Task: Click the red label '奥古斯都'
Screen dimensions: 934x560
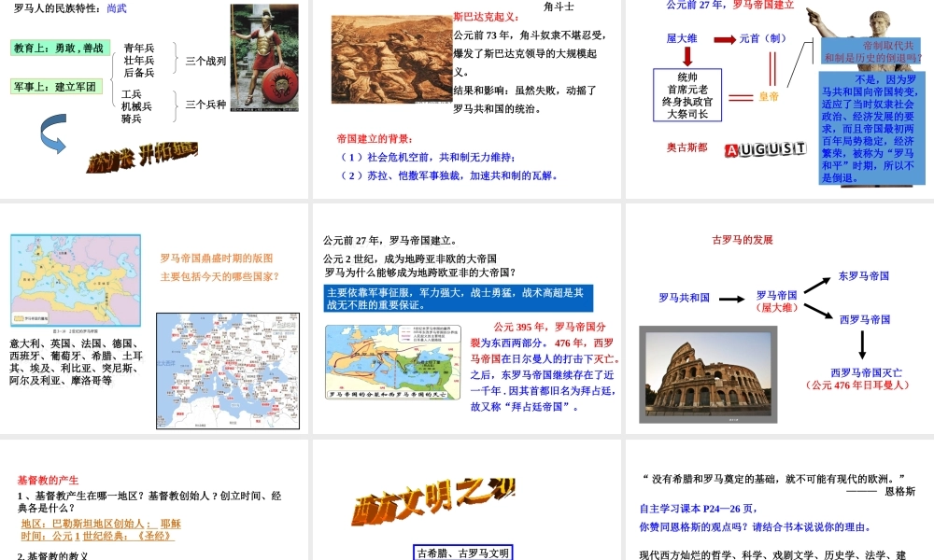Action: click(x=686, y=147)
